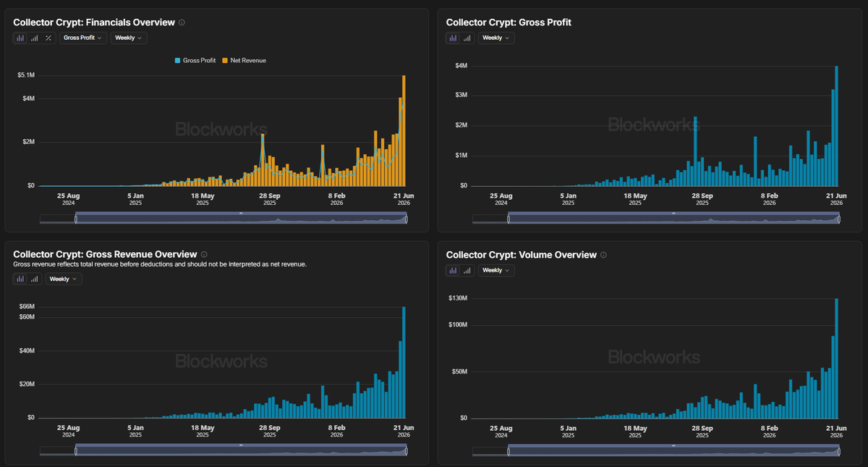Screen dimensions: 868x467
Task: Click Volume Overview range slider right handle
Action: tap(839, 450)
